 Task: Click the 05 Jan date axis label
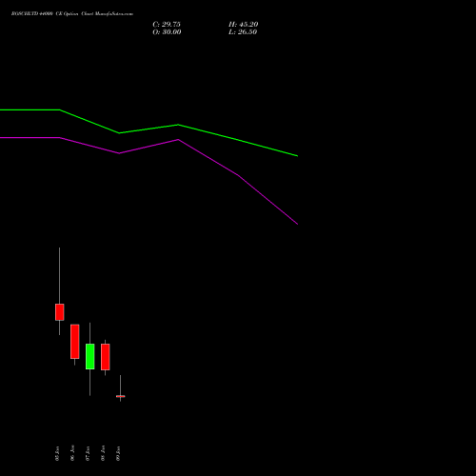coord(57,453)
